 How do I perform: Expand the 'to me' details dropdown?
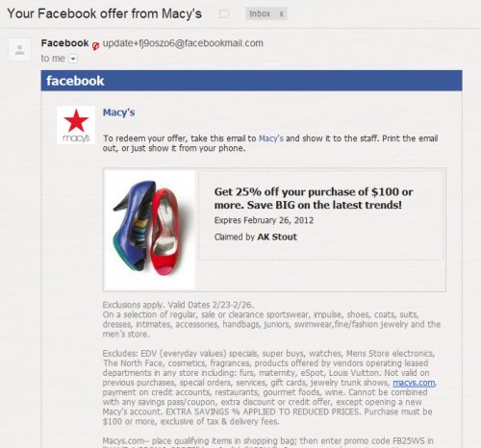click(73, 59)
